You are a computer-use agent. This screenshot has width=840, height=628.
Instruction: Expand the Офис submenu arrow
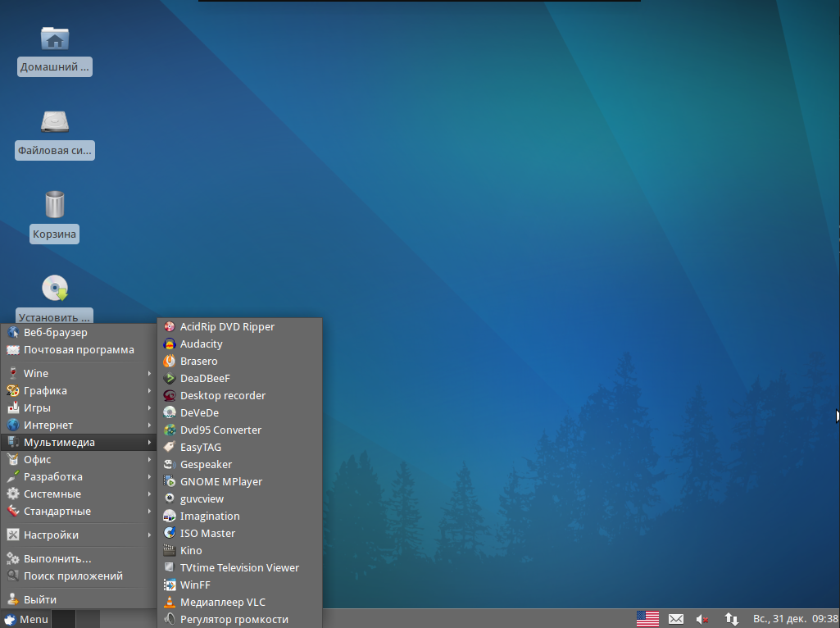(149, 459)
